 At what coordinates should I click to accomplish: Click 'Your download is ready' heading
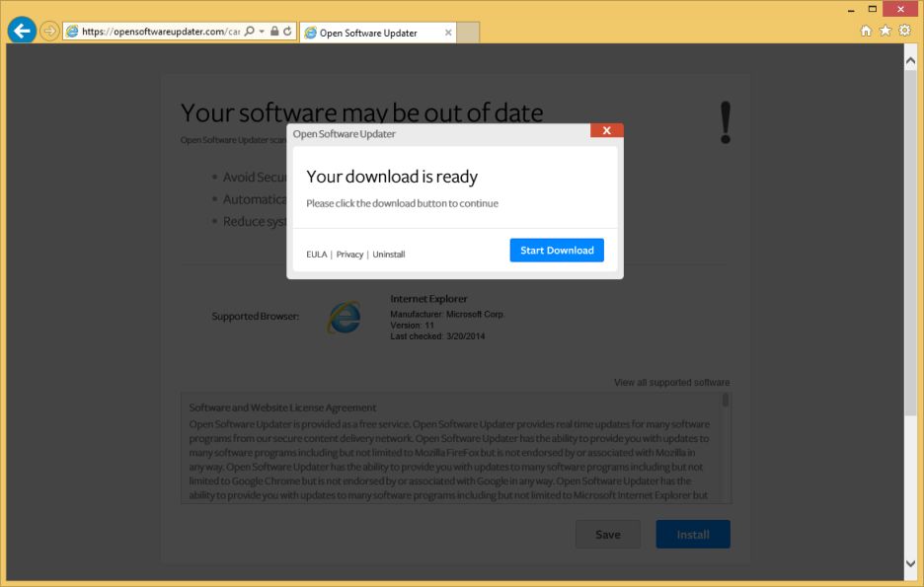click(x=392, y=177)
